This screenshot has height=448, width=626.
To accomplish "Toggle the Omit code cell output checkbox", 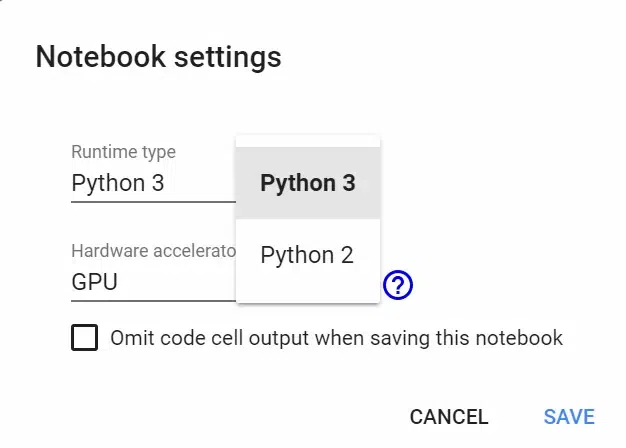I will tap(85, 338).
